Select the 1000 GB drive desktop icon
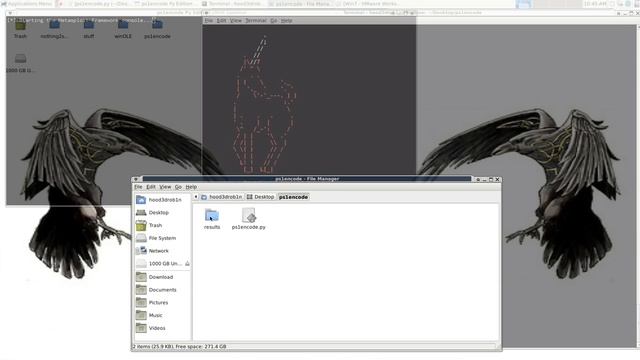640x360 pixels. 20,63
